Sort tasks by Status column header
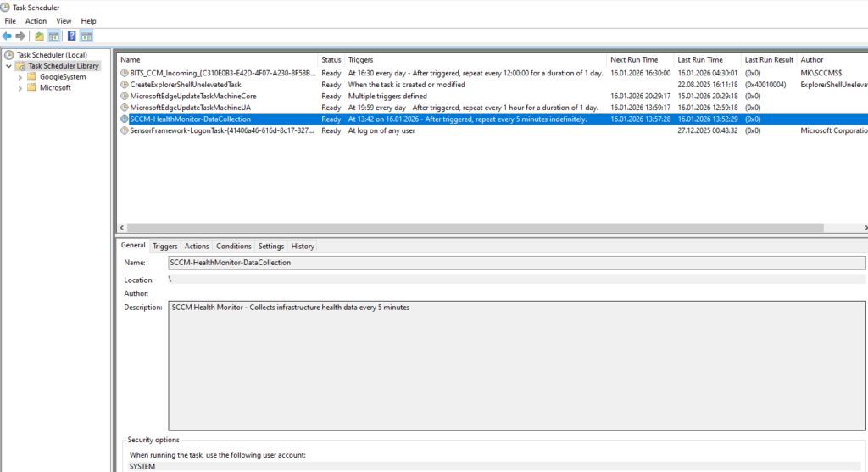 pos(331,60)
